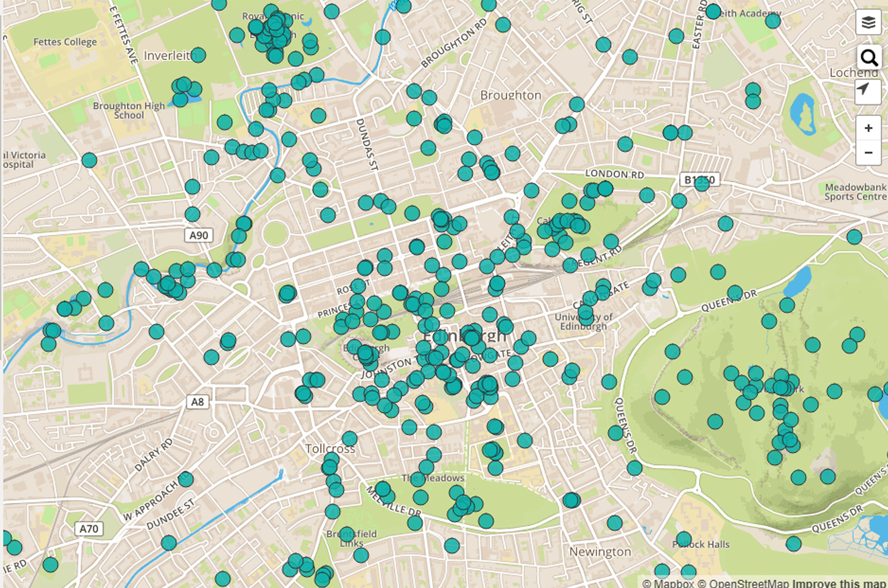
Task: Click the London Rd street label
Action: click(x=614, y=174)
